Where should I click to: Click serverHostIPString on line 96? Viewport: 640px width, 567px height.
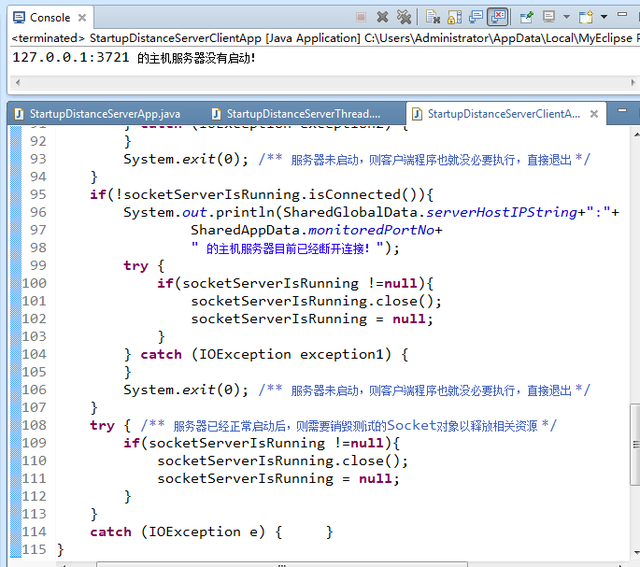coord(502,212)
